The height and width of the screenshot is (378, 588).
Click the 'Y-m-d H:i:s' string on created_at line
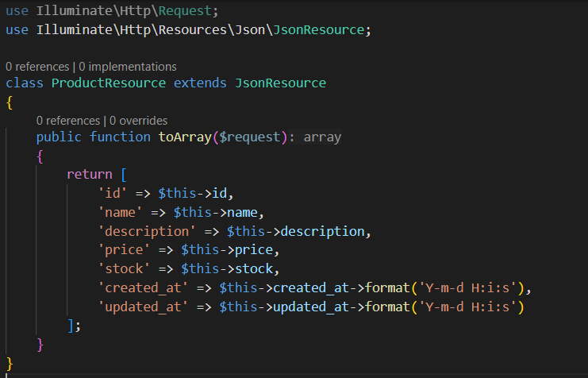coord(472,287)
